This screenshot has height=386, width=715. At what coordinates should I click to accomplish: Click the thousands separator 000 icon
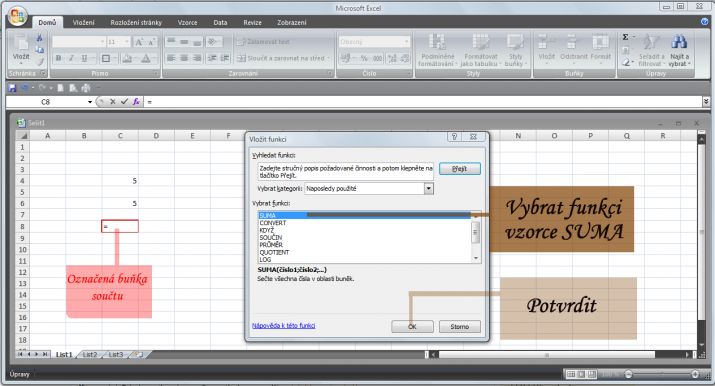378,58
